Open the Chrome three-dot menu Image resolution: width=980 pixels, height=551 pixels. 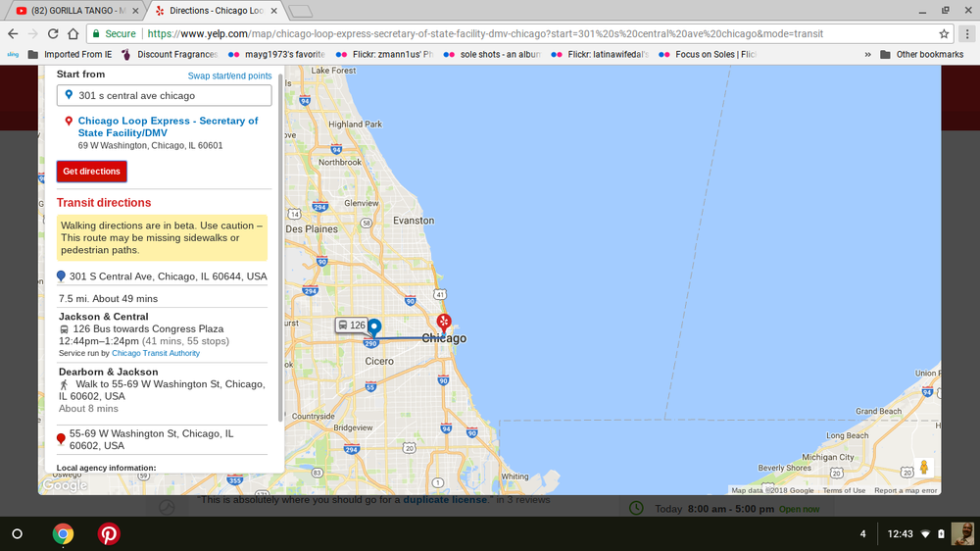(966, 33)
